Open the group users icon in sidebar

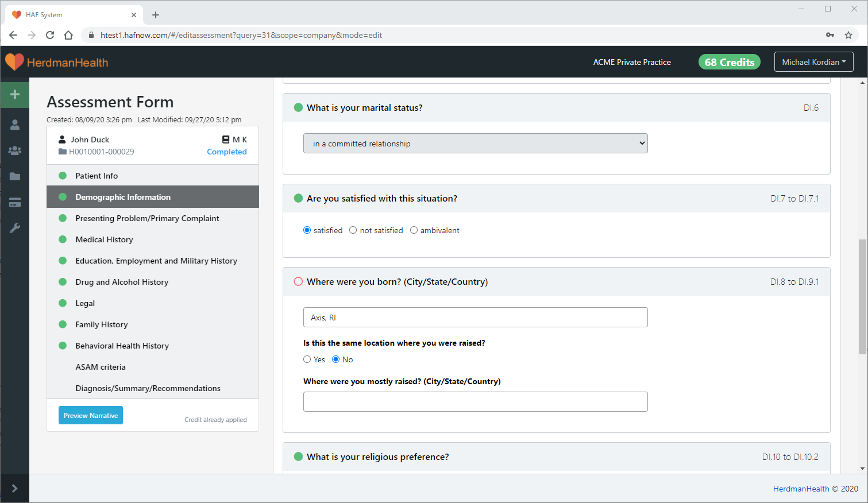tap(15, 150)
